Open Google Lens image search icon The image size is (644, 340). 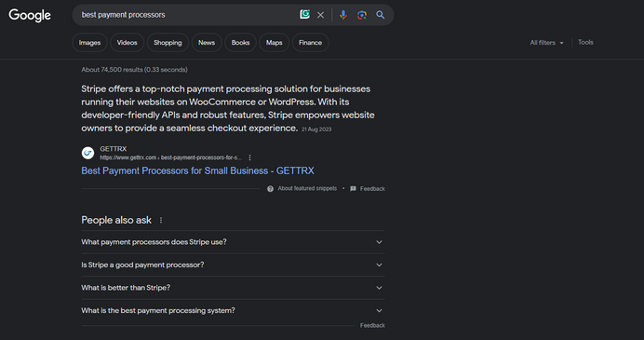click(362, 15)
